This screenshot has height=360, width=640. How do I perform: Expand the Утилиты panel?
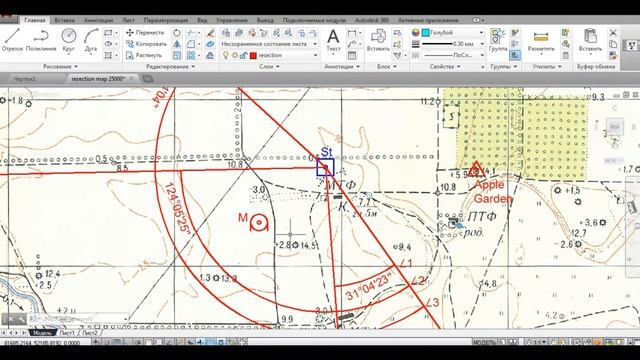(547, 66)
